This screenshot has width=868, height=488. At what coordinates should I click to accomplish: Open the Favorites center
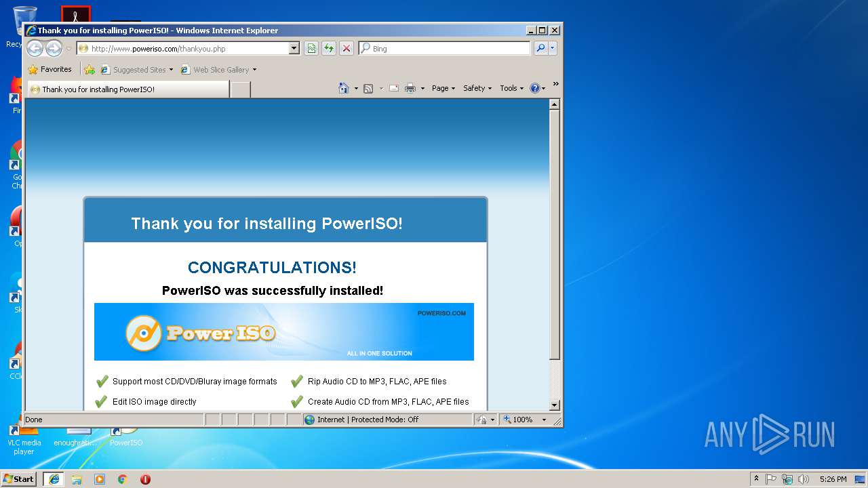pyautogui.click(x=50, y=69)
